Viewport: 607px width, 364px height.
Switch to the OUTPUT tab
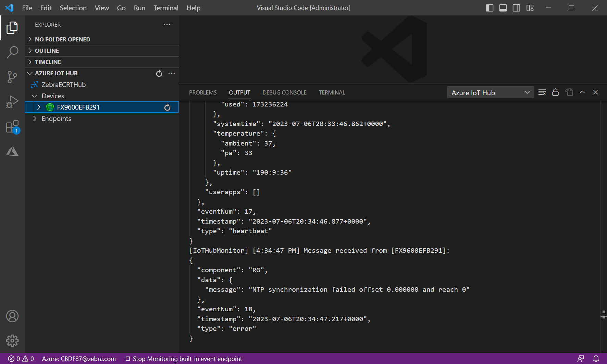point(239,92)
